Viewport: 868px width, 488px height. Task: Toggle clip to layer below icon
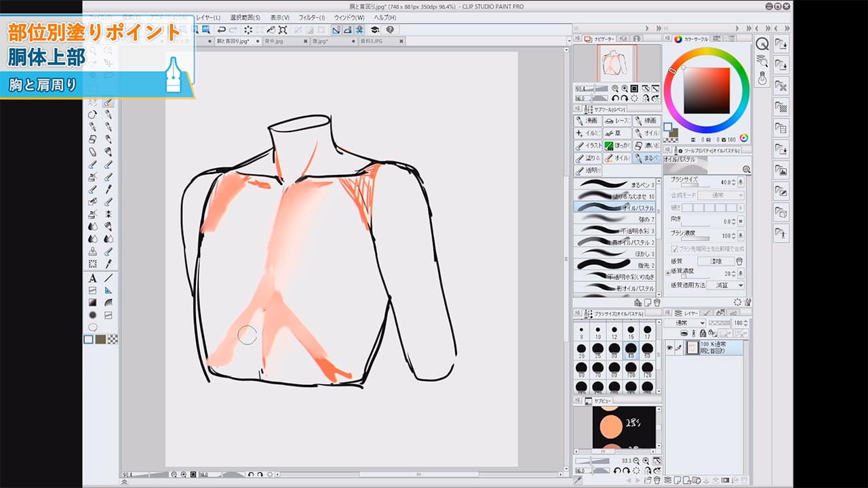684,333
